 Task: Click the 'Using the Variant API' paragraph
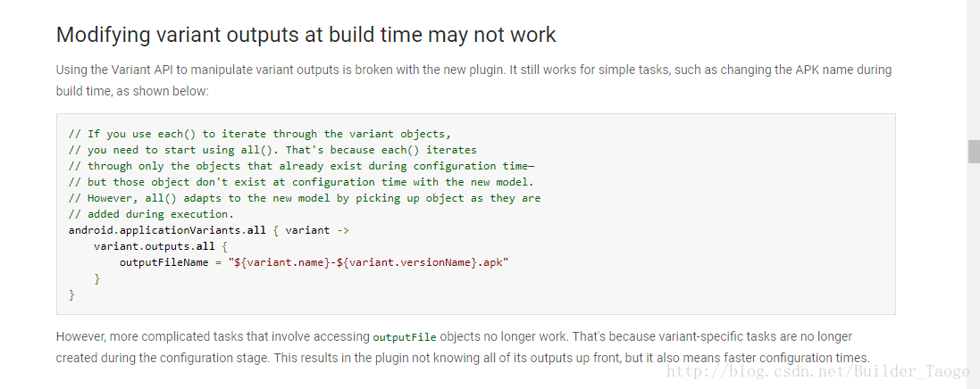coord(473,80)
